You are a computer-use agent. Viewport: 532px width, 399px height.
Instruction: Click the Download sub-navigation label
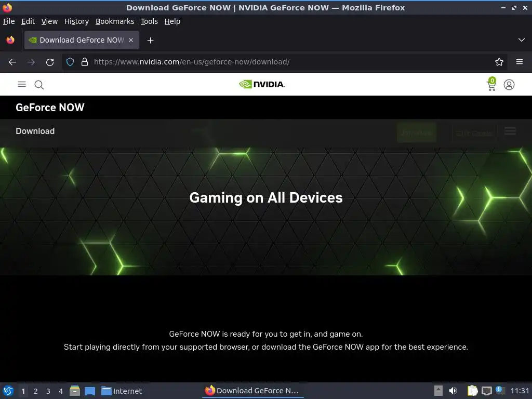click(35, 131)
